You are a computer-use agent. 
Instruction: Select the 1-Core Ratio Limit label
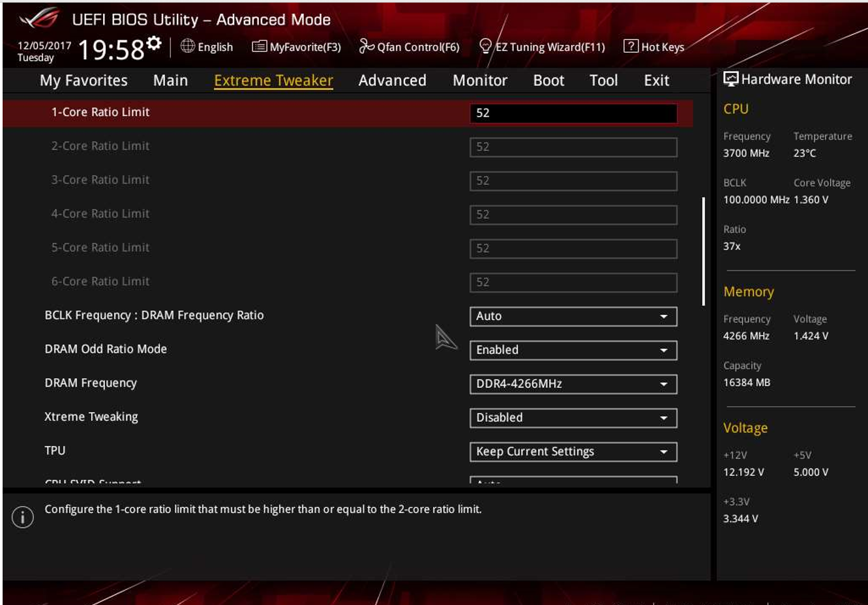100,112
